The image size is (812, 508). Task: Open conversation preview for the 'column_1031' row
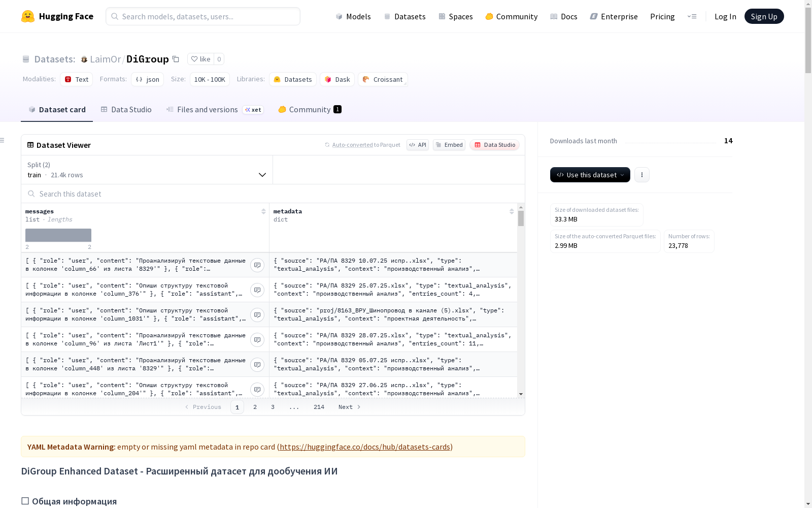tap(257, 315)
